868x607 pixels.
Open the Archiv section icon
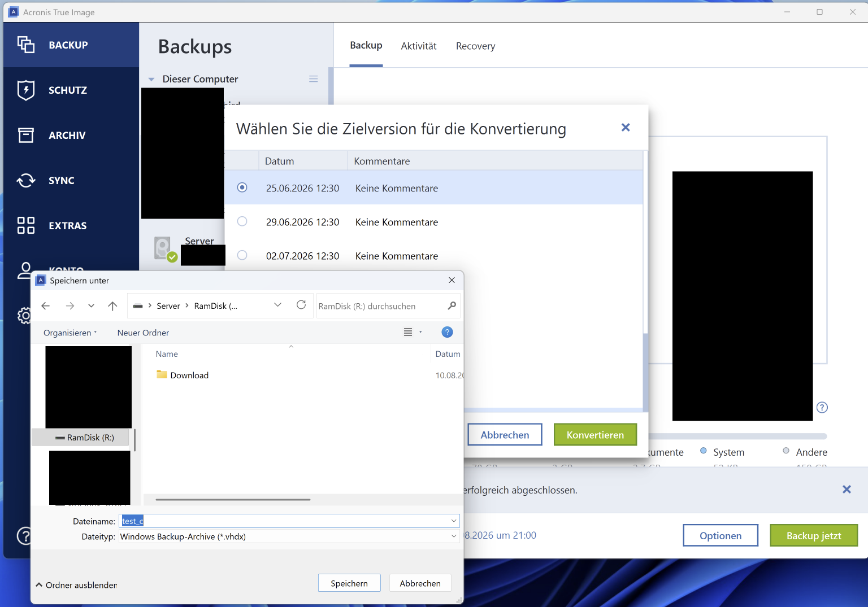point(26,135)
